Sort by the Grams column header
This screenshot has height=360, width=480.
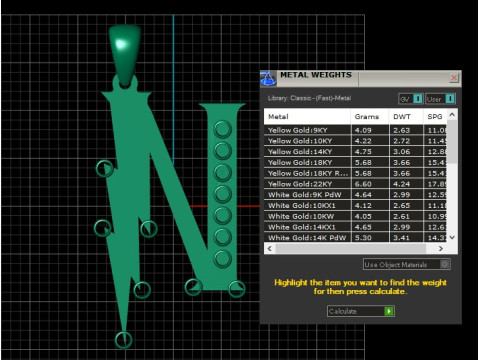pyautogui.click(x=370, y=117)
